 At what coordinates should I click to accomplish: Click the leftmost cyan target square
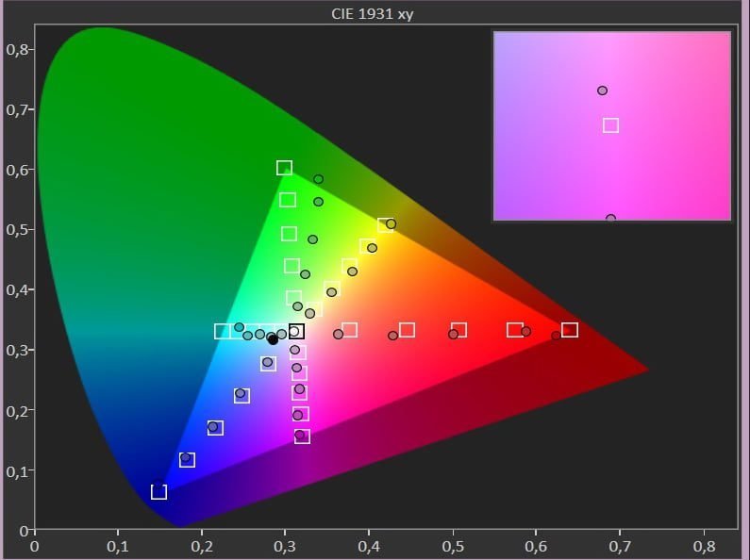pyautogui.click(x=223, y=331)
